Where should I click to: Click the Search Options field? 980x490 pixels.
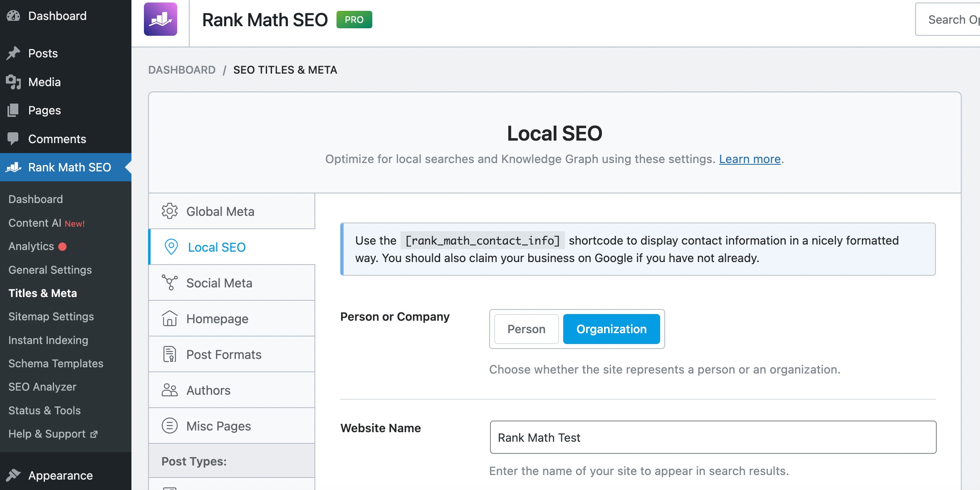(948, 19)
